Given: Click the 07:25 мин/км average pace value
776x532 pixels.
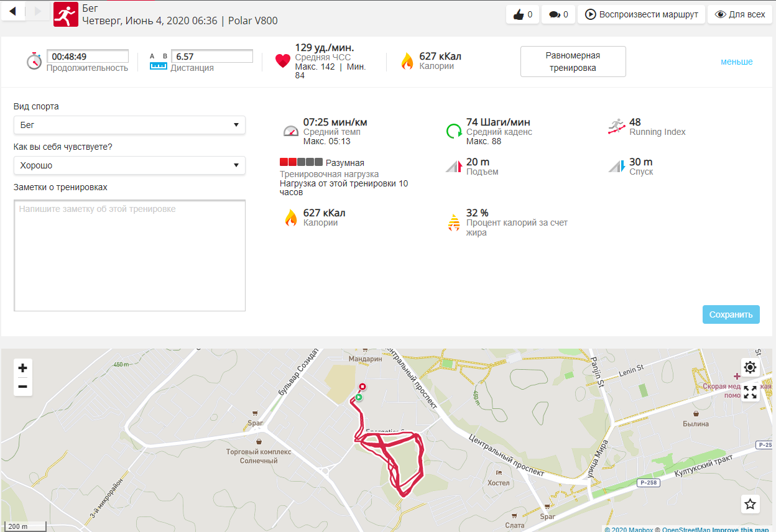Looking at the screenshot, I should (x=335, y=122).
